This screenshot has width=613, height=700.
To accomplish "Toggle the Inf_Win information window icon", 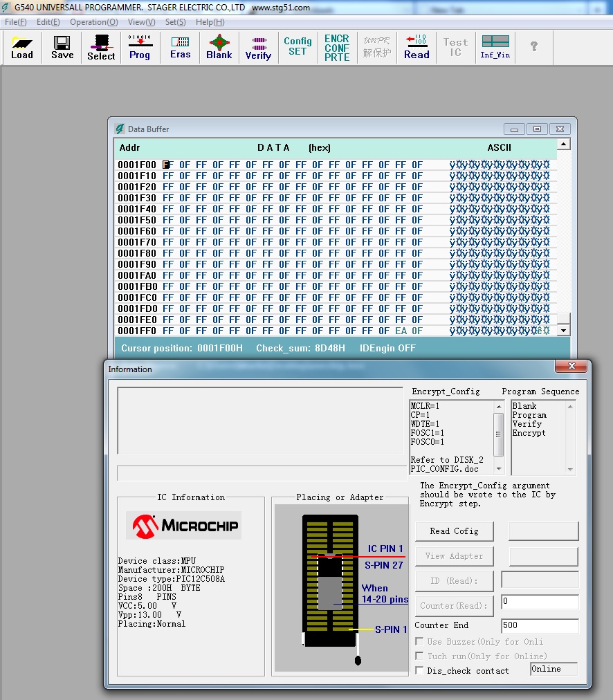I will pyautogui.click(x=495, y=47).
